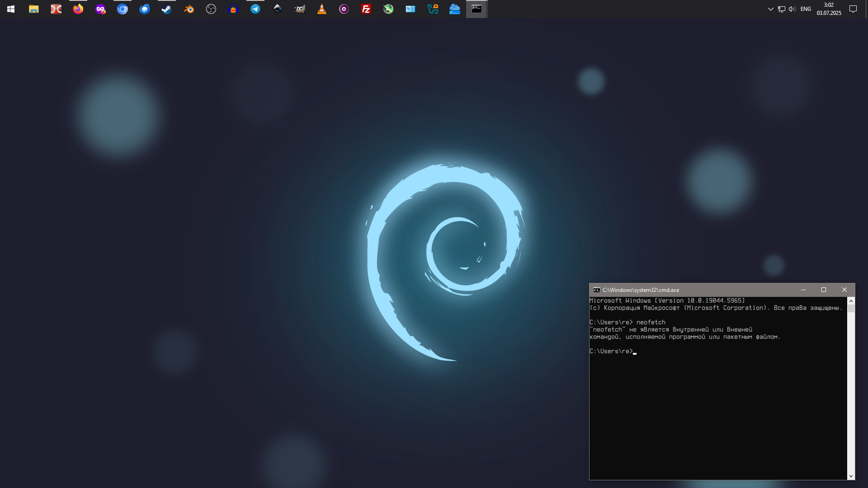
Task: Open notification action center
Action: tap(853, 9)
